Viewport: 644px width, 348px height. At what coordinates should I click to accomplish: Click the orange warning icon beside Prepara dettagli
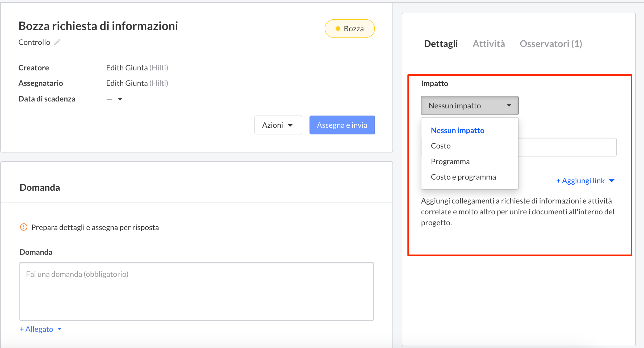24,227
